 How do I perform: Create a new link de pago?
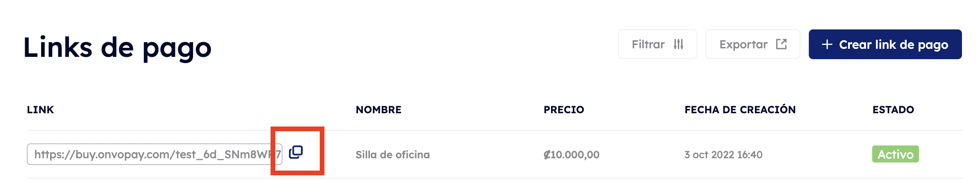pos(885,44)
